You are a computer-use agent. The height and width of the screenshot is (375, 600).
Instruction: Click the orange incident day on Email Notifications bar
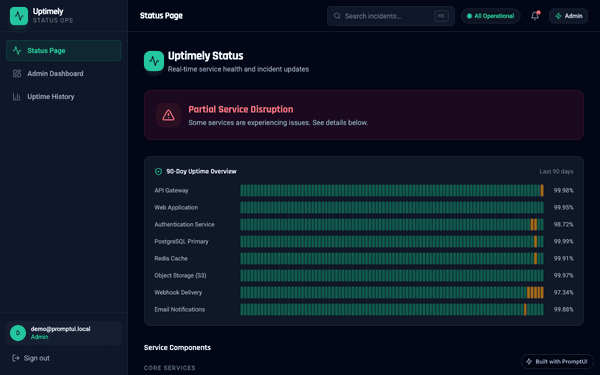click(525, 309)
